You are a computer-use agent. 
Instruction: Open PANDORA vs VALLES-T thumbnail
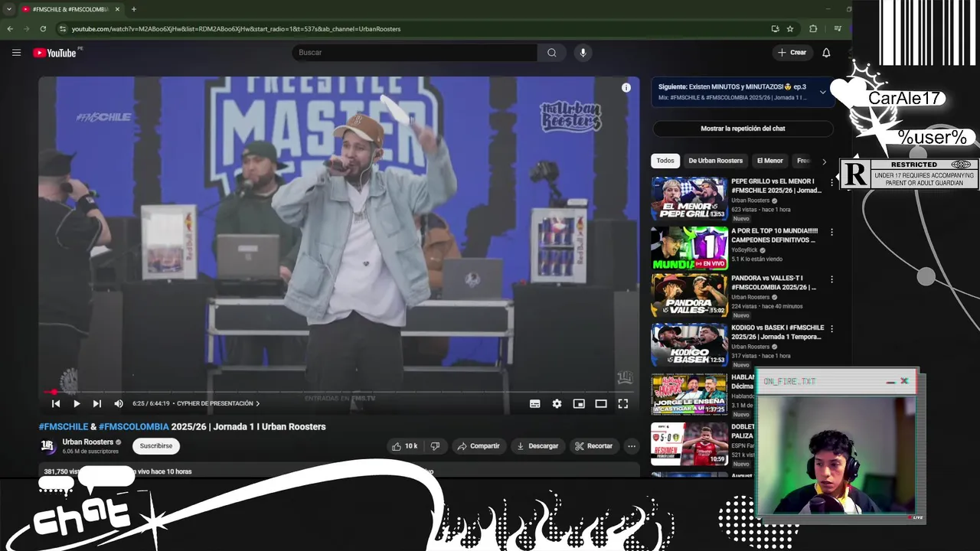[689, 295]
